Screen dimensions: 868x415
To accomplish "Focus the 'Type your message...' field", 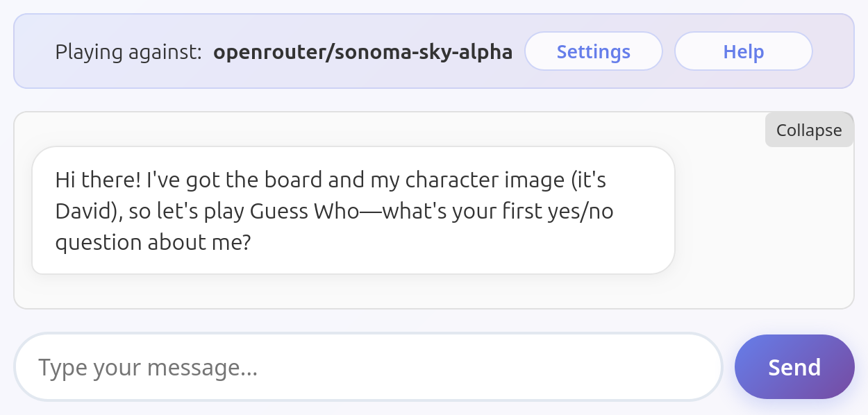I will pos(368,367).
